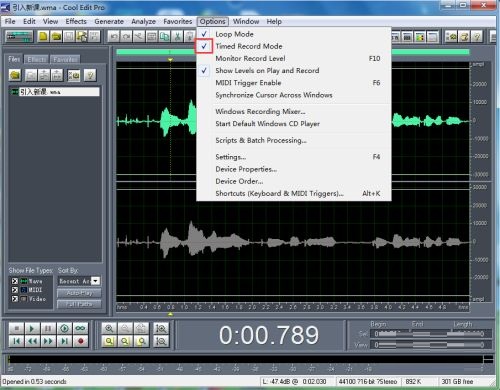500x390 pixels.
Task: Jump to beginning with Go to Start button
Action: pos(16,341)
